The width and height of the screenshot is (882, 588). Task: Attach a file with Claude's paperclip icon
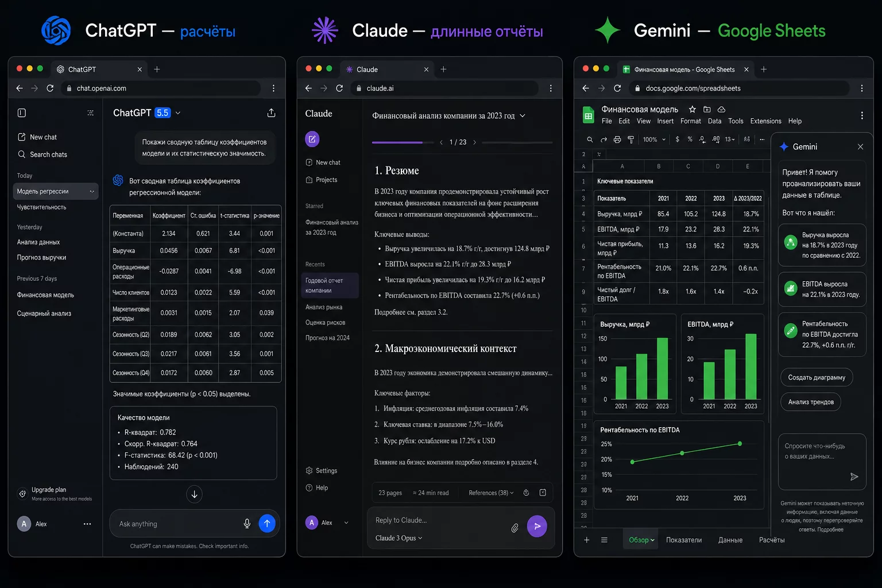(515, 527)
